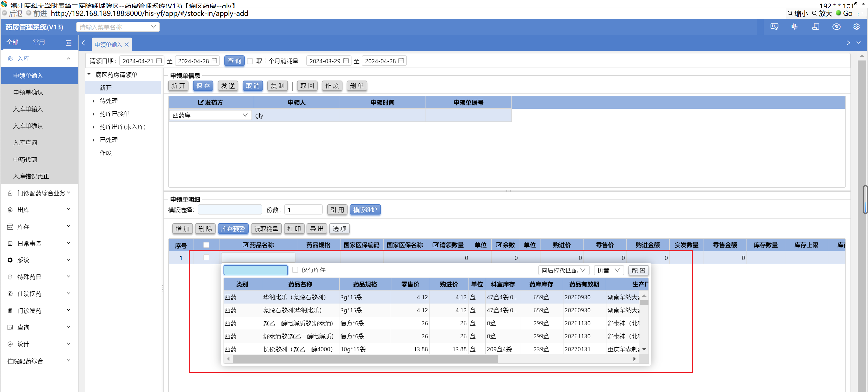Tick the row 1 selection checkbox

coord(206,257)
